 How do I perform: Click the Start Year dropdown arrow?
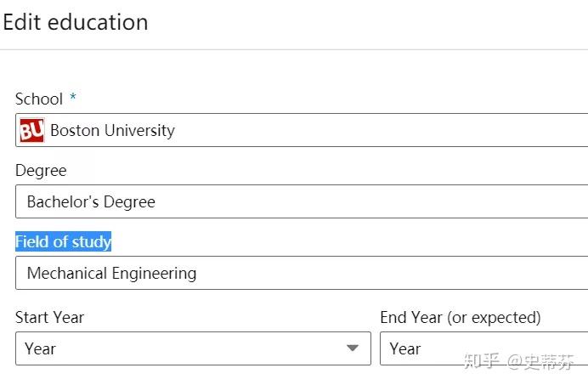pos(352,348)
